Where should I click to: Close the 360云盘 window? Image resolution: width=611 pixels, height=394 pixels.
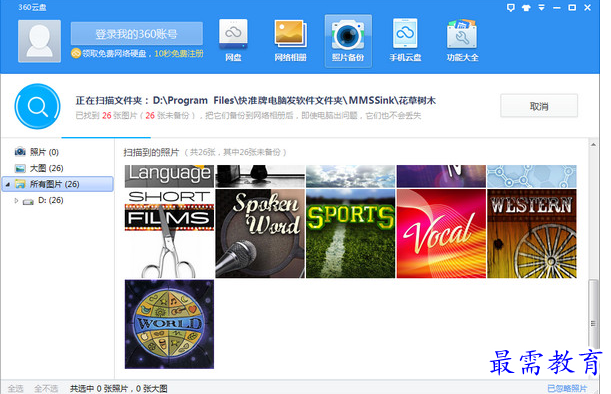click(587, 7)
